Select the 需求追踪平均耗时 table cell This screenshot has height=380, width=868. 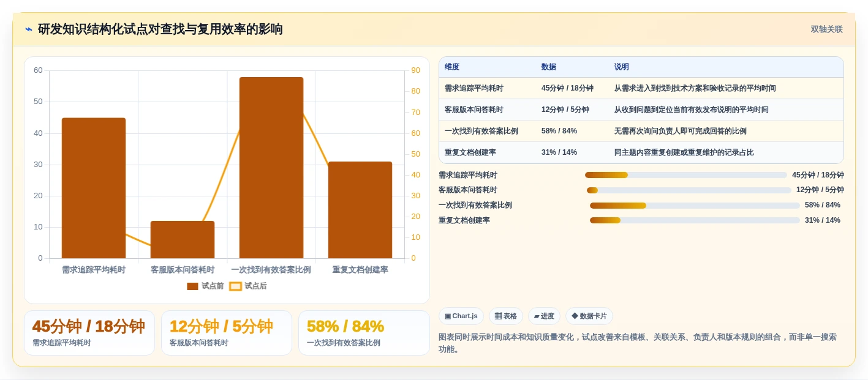474,88
